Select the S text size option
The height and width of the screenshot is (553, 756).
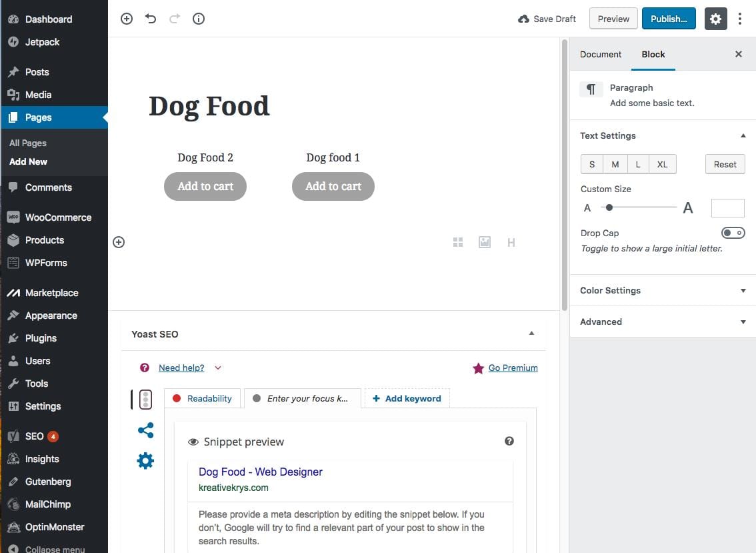[592, 164]
